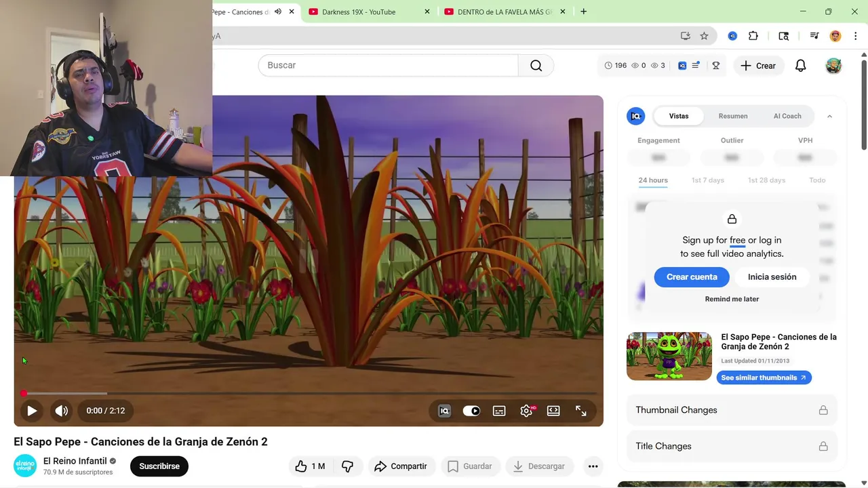Open Chrome media controls icon

(x=814, y=36)
